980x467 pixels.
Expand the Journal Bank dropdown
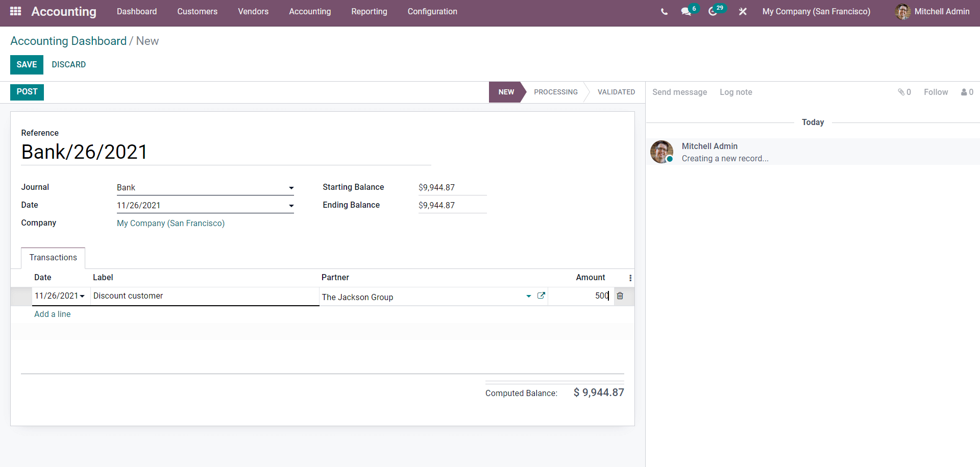pos(291,188)
